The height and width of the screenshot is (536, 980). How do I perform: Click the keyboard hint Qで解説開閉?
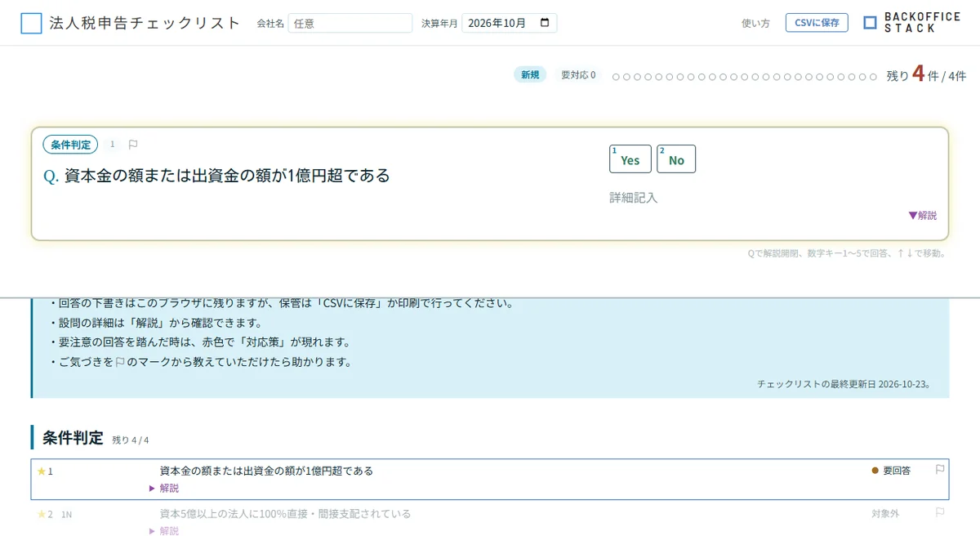pos(846,253)
